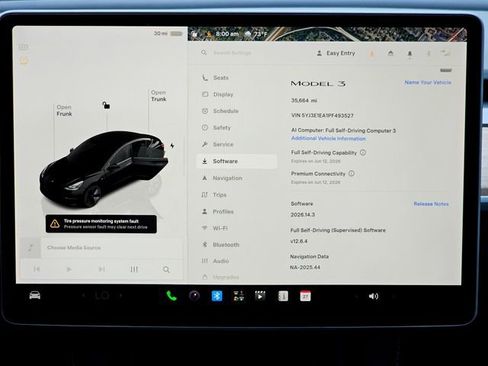This screenshot has height=366, width=488.
Task: Open media equalizer icon
Action: click(x=134, y=269)
